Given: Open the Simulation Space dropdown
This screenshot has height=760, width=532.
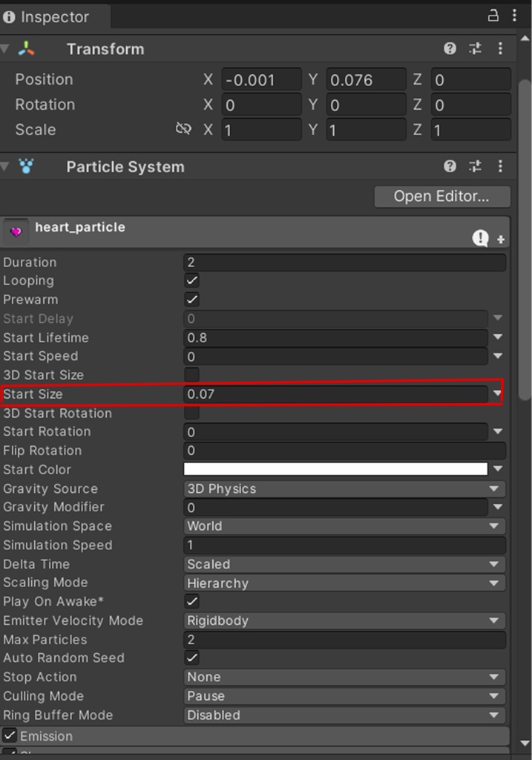Looking at the screenshot, I should [344, 526].
